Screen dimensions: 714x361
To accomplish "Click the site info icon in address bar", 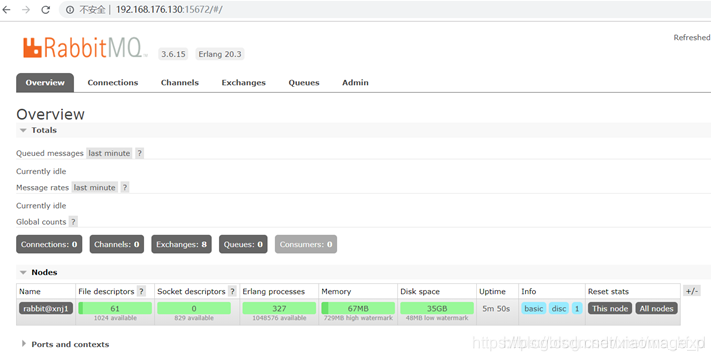I will 70,10.
